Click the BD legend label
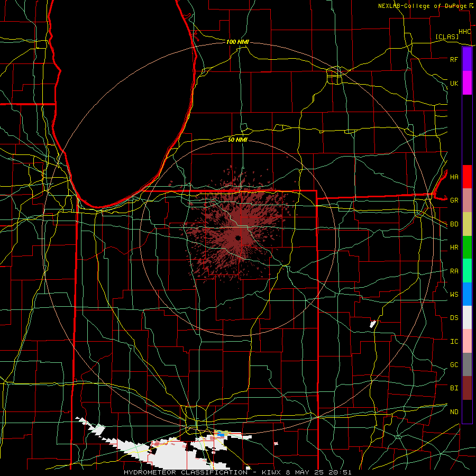476x476 pixels. point(454,224)
